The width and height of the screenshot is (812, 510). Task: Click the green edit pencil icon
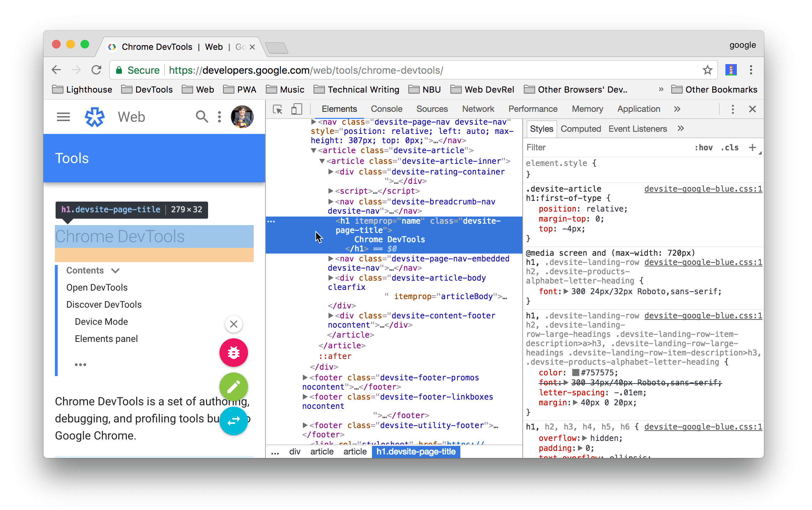pyautogui.click(x=233, y=386)
